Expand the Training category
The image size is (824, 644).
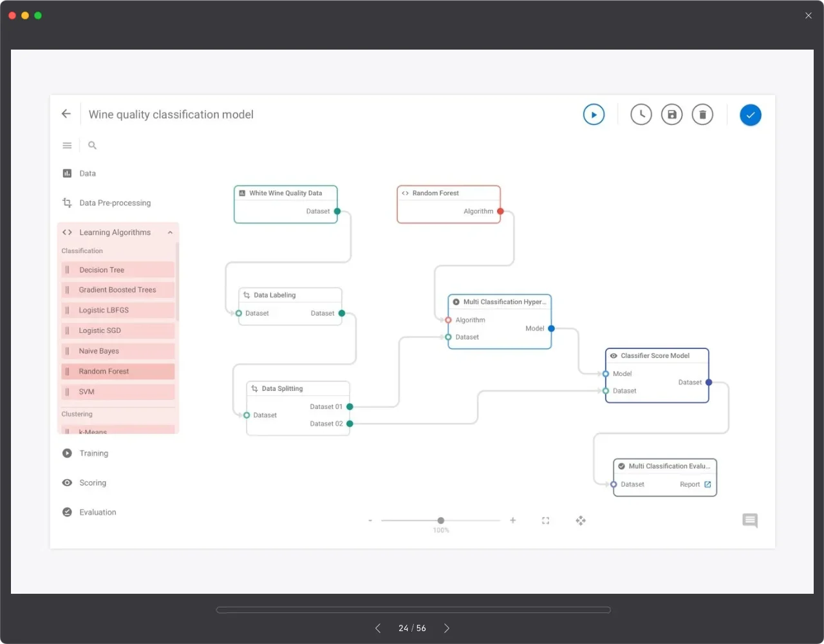[x=93, y=453]
